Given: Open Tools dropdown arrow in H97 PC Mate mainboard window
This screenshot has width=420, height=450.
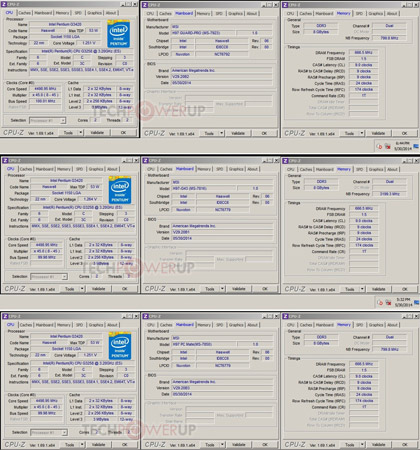Looking at the screenshot, I should point(222,445).
